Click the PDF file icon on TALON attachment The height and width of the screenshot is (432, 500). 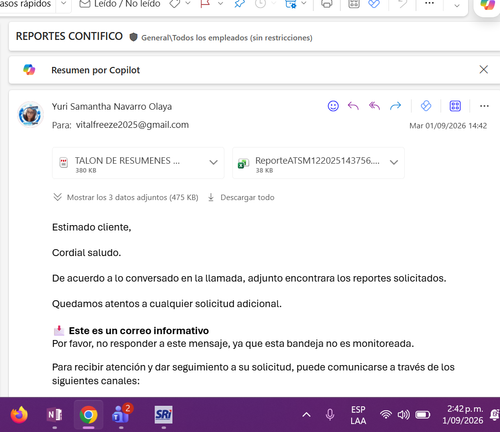(64, 163)
